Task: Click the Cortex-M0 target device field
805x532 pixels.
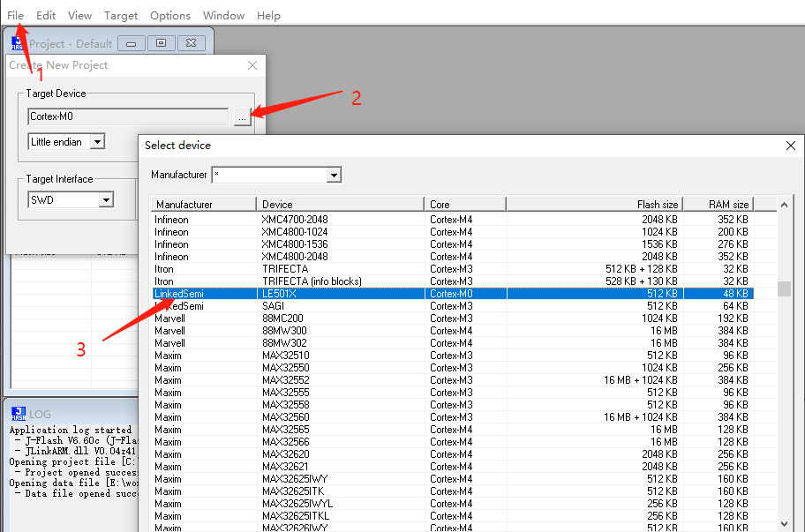Action: pos(128,116)
